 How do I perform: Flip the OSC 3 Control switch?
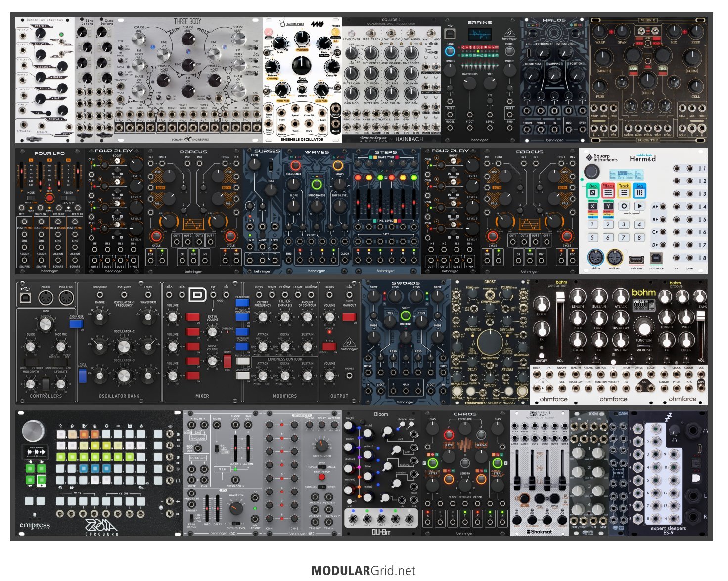click(83, 377)
